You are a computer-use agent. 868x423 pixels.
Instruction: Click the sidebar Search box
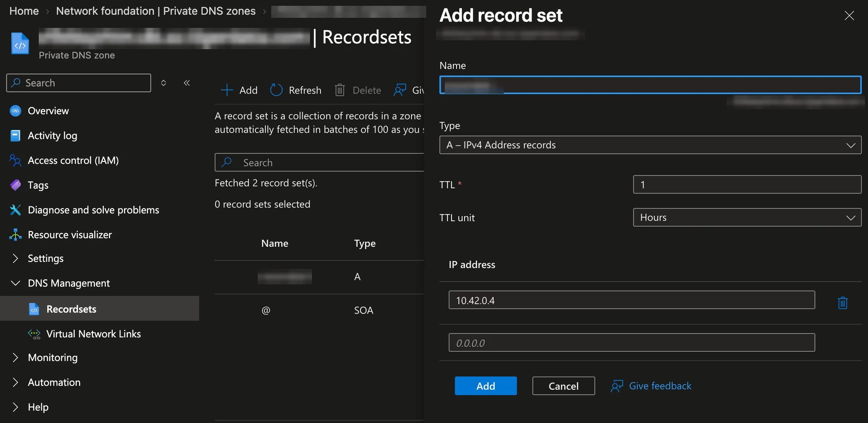point(79,83)
